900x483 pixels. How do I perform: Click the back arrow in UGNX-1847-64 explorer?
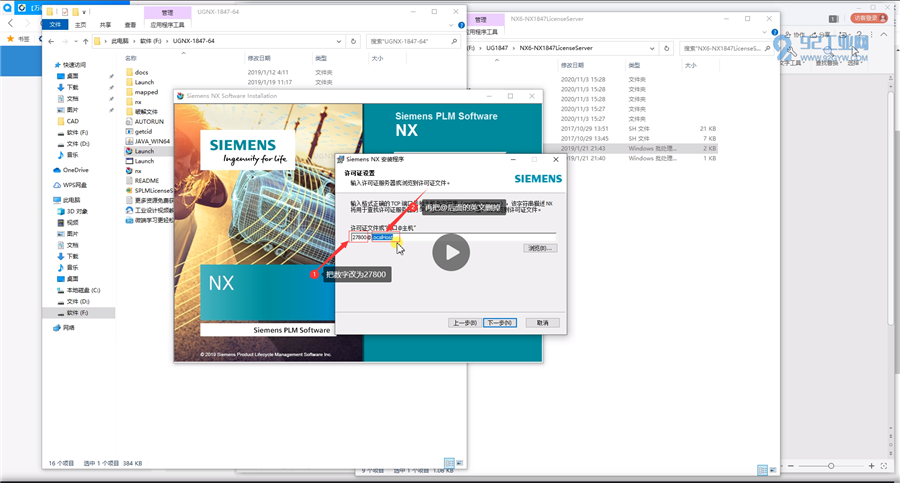point(52,41)
